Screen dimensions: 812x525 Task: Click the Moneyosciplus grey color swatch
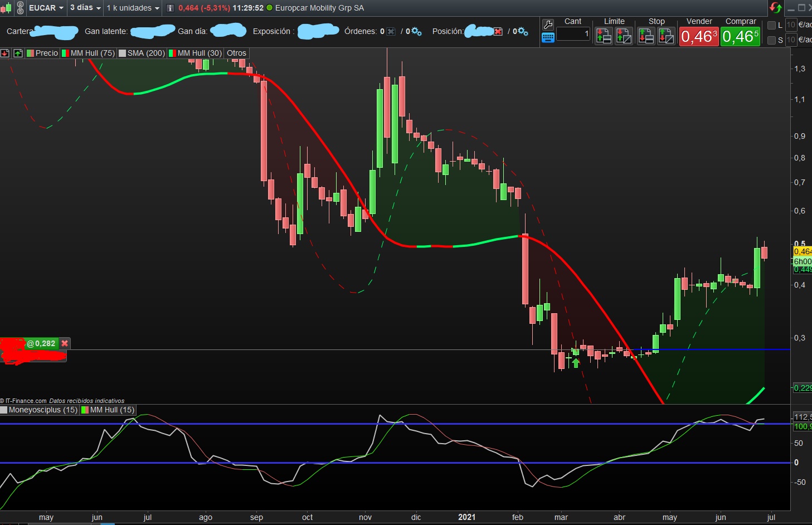pyautogui.click(x=4, y=410)
